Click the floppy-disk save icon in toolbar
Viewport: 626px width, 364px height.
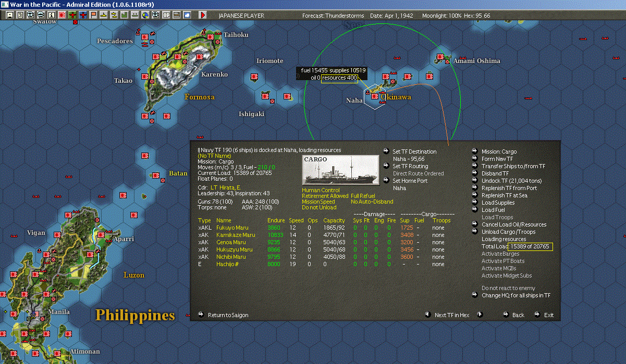(9, 15)
